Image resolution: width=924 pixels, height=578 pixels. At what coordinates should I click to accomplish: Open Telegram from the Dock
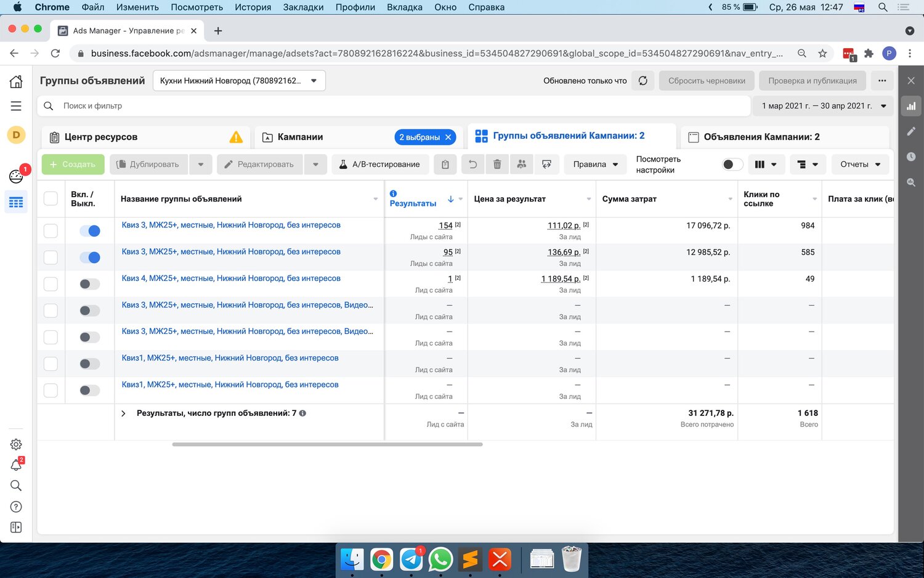411,560
